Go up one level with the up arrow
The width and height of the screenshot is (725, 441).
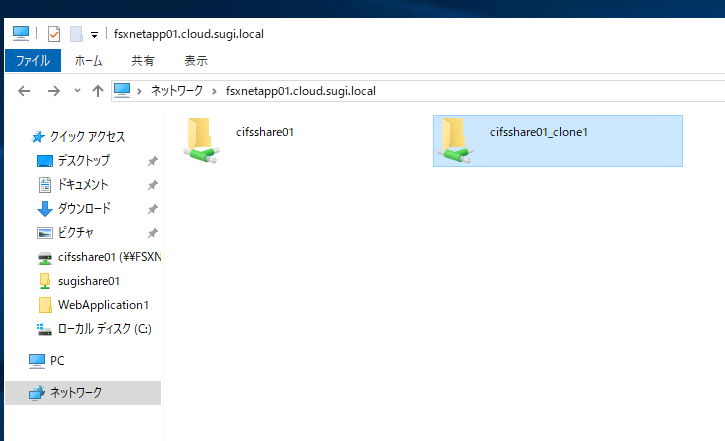click(98, 91)
